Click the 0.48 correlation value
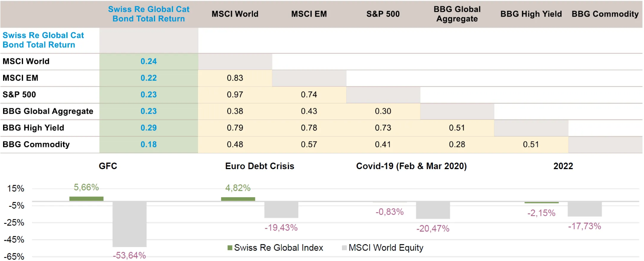This screenshot has height=261, width=644. 235,144
